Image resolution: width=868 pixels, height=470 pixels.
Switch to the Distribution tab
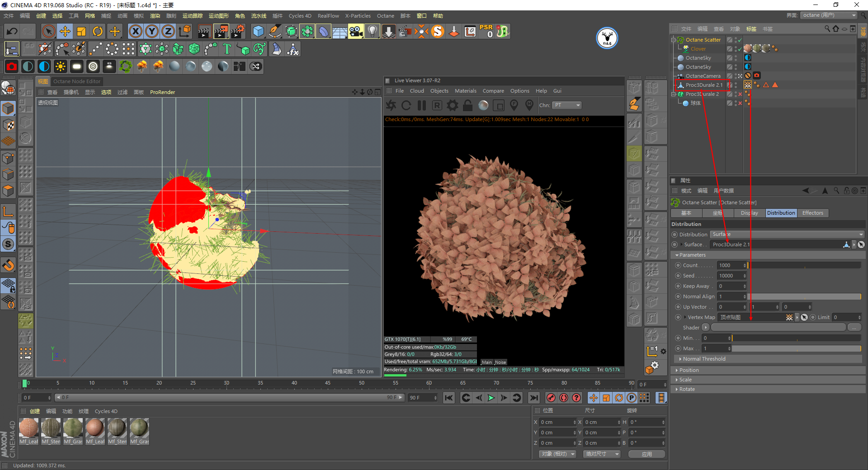[781, 213]
